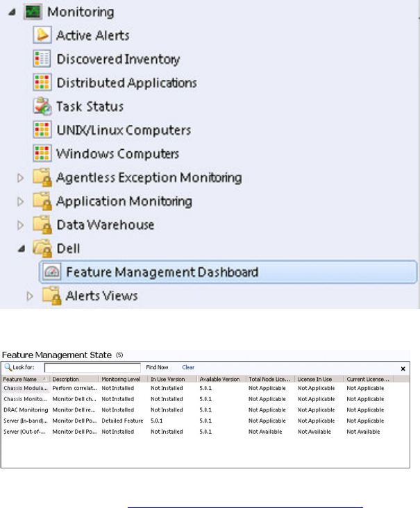Open UNIX/Linux Computers view
The width and height of the screenshot is (420, 508).
click(124, 130)
